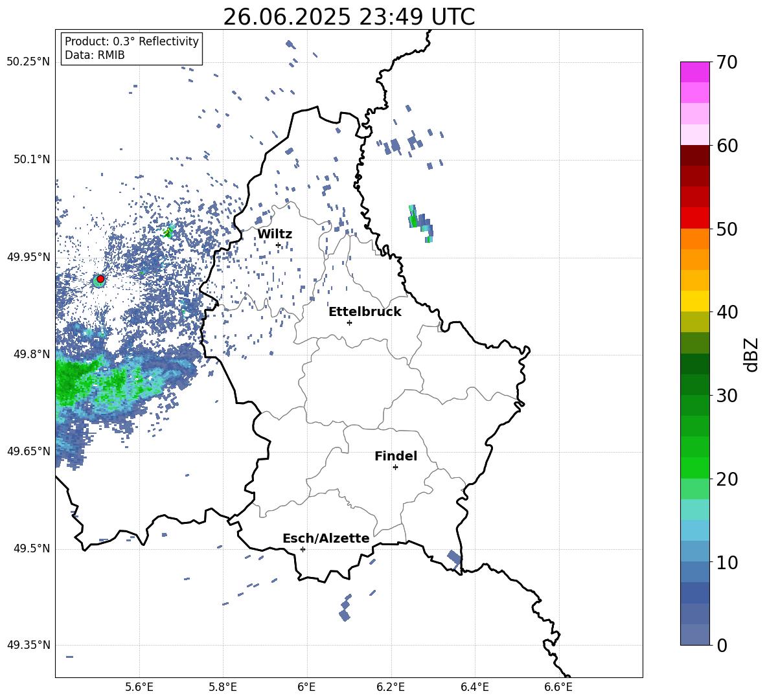This screenshot has width=767, height=700.
Task: Pick the slate blue swatch at colorbar bottom
Action: tap(694, 635)
